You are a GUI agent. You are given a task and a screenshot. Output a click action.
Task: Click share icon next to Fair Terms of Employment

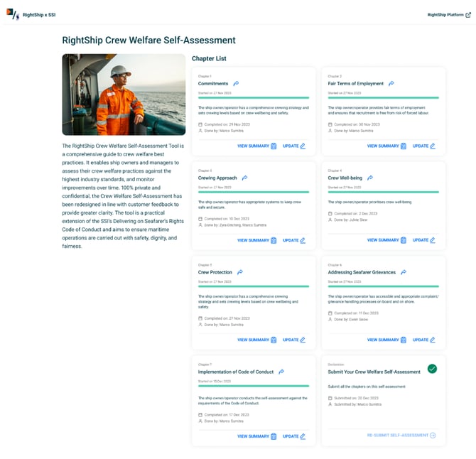(391, 84)
